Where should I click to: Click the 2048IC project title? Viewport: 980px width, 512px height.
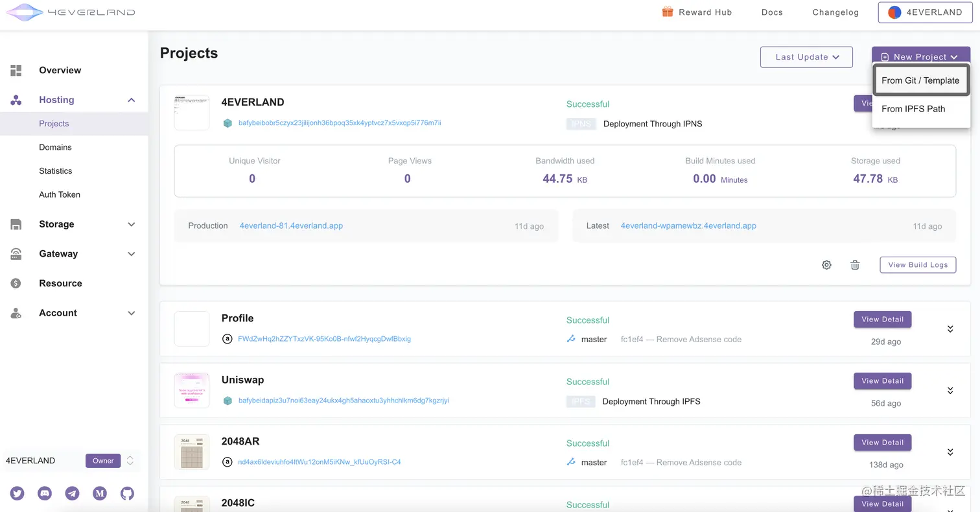coord(238,503)
